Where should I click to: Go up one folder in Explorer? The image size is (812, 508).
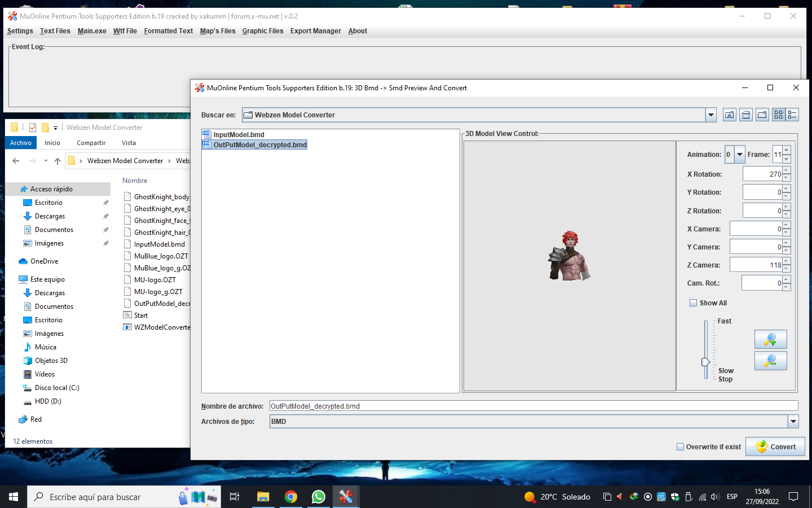click(57, 161)
